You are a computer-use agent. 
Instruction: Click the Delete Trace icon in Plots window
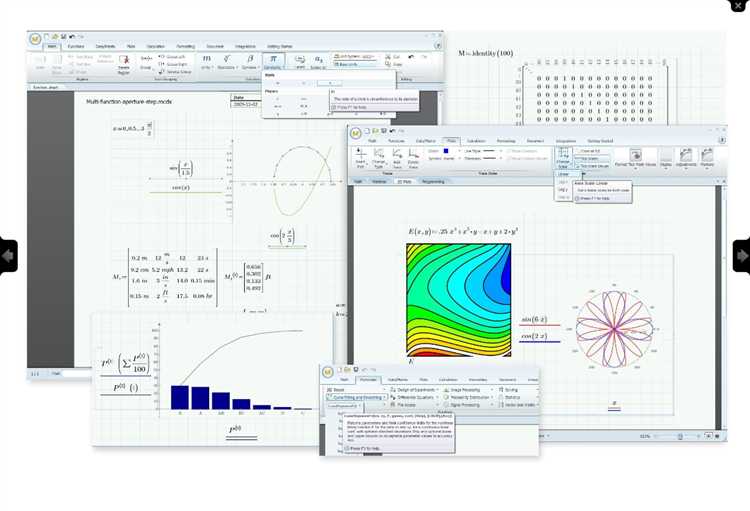click(413, 158)
